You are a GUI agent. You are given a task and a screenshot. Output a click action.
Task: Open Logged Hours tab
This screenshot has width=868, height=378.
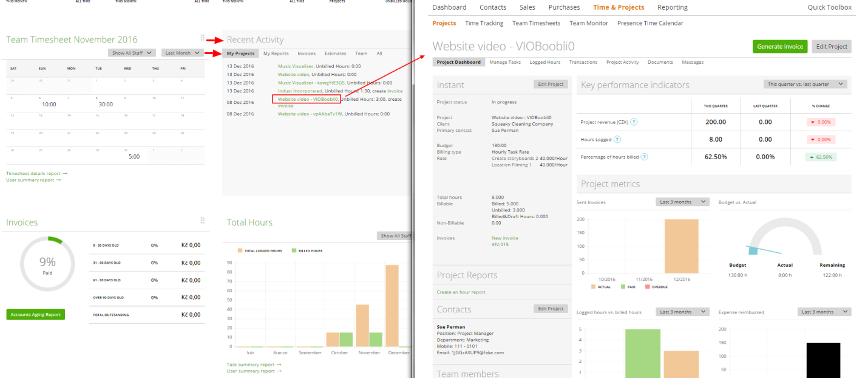pyautogui.click(x=545, y=62)
